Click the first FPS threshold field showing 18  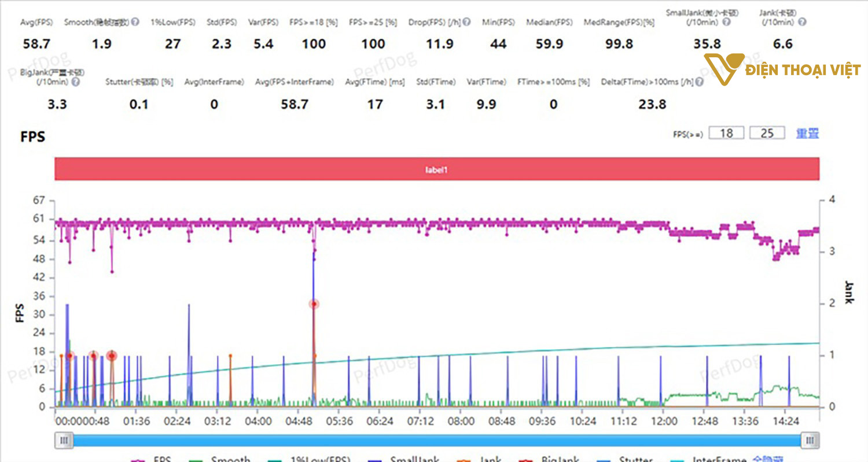click(x=726, y=133)
